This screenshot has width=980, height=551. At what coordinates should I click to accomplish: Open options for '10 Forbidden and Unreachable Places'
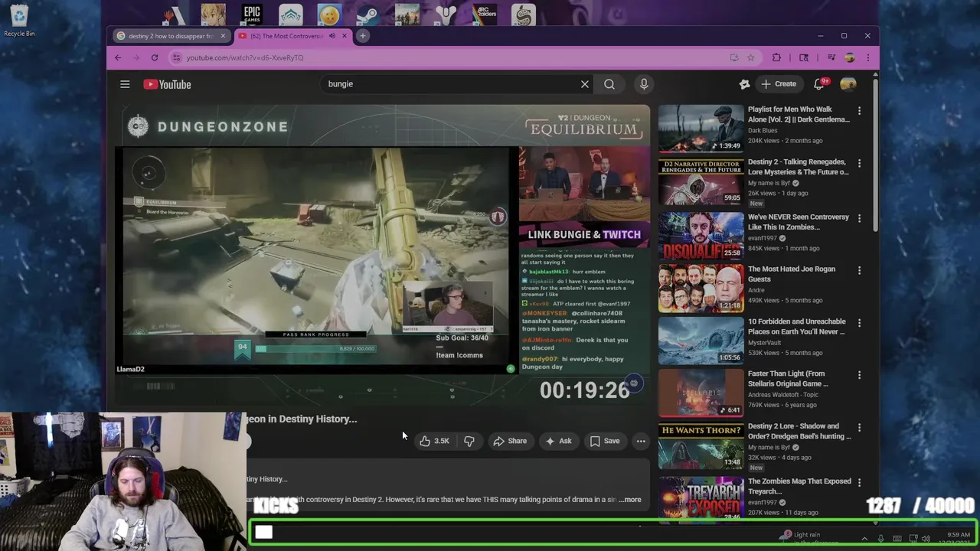point(859,324)
